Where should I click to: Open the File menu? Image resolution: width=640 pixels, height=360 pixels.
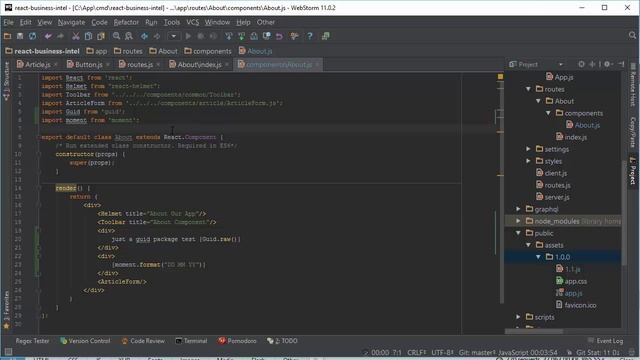[9, 22]
